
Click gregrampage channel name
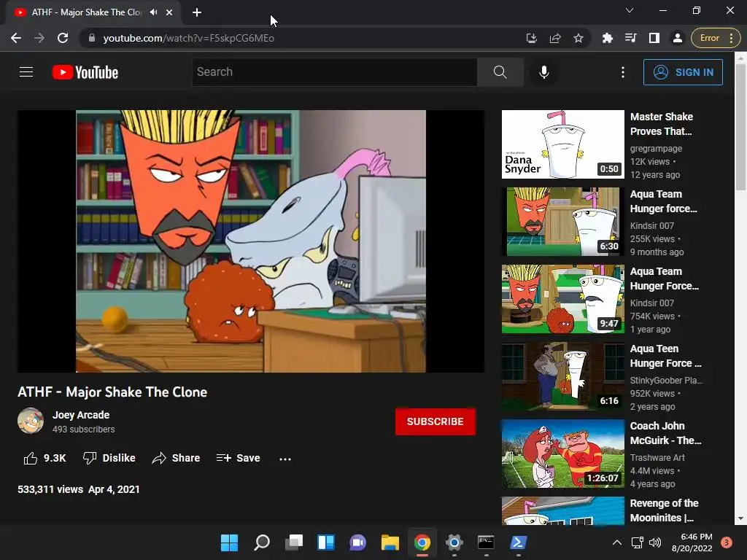coord(656,149)
